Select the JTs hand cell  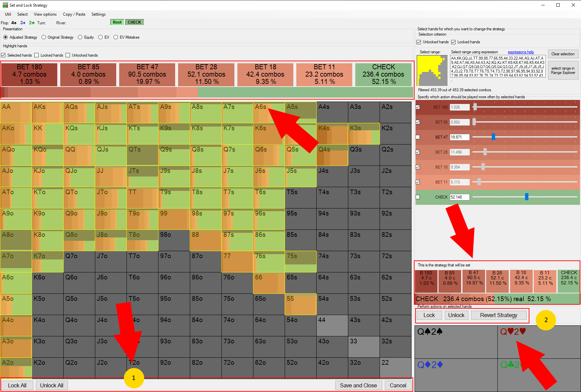pyautogui.click(x=143, y=177)
